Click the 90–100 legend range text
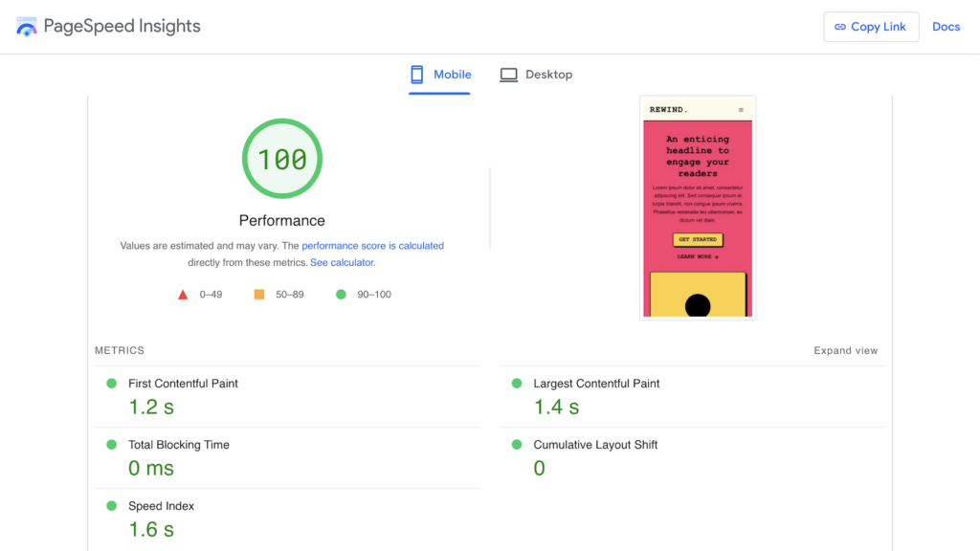The width and height of the screenshot is (980, 551). [x=374, y=295]
